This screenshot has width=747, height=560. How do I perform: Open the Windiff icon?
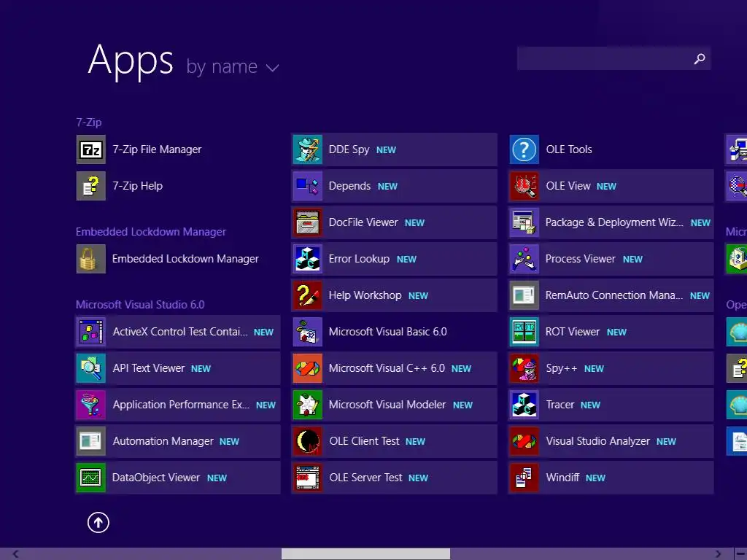(525, 478)
